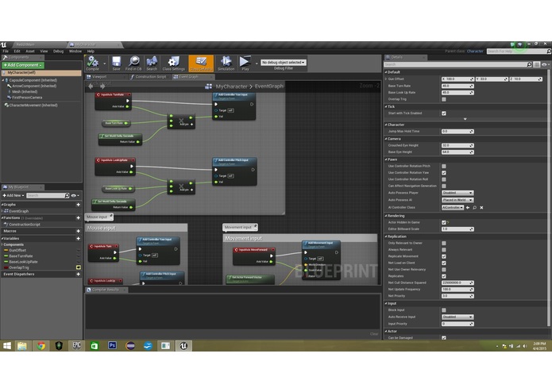The image size is (552, 392).
Task: Click the graph forward navigation arrow
Action: [x=102, y=86]
